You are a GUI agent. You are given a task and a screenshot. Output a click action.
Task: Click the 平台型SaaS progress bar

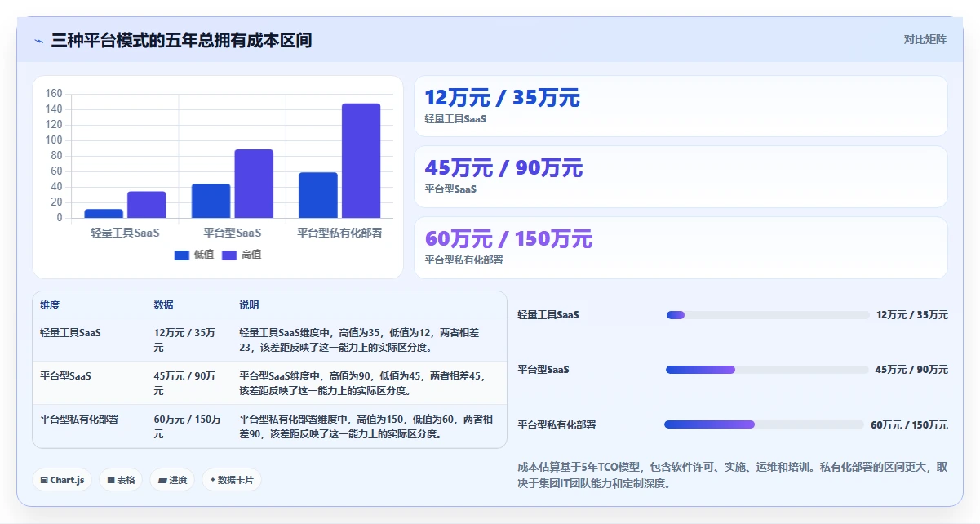click(x=767, y=370)
